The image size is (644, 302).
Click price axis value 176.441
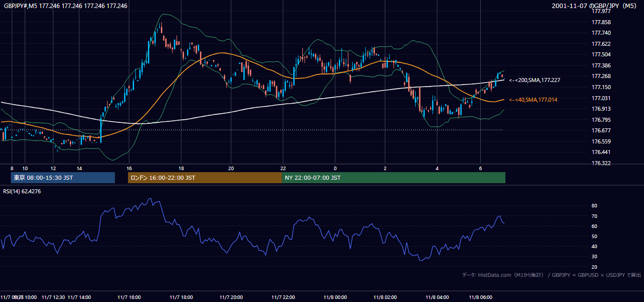pyautogui.click(x=601, y=152)
